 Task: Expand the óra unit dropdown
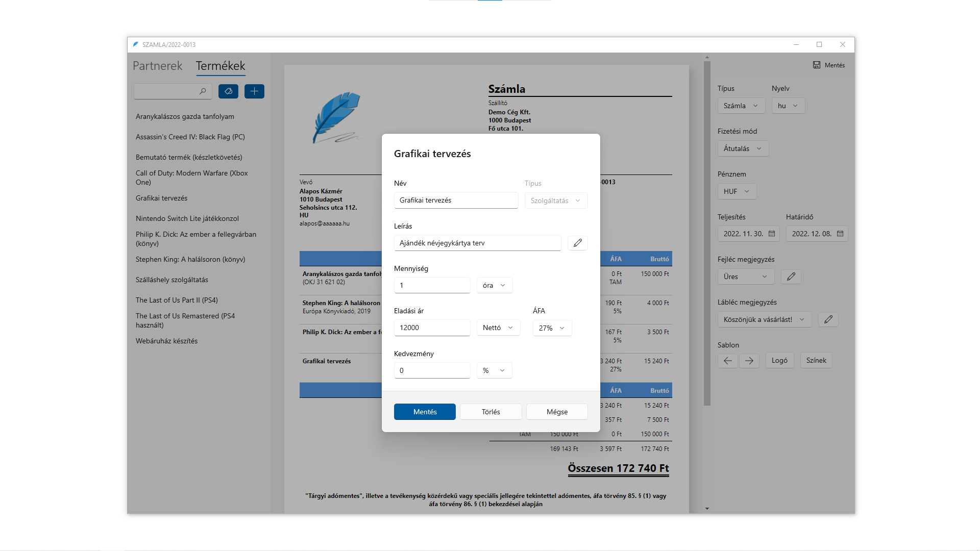494,285
